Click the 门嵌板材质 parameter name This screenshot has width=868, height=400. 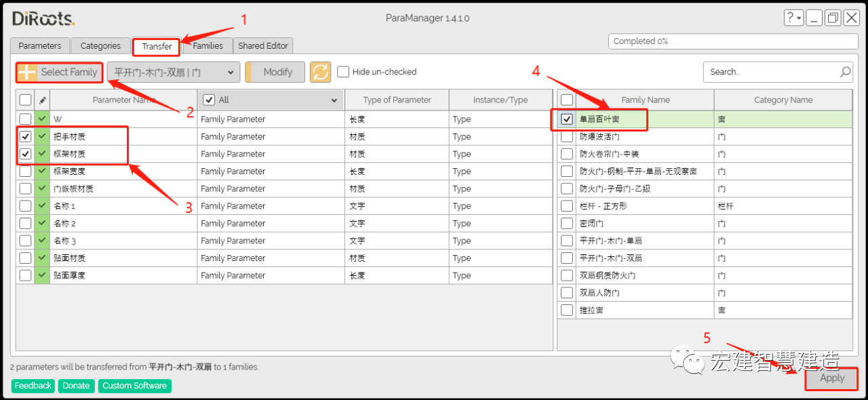(73, 188)
